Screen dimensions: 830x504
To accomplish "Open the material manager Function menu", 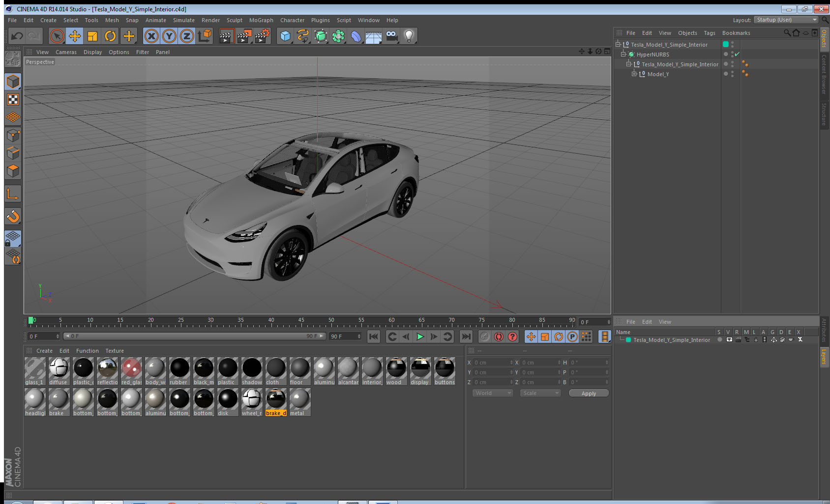I will 87,351.
